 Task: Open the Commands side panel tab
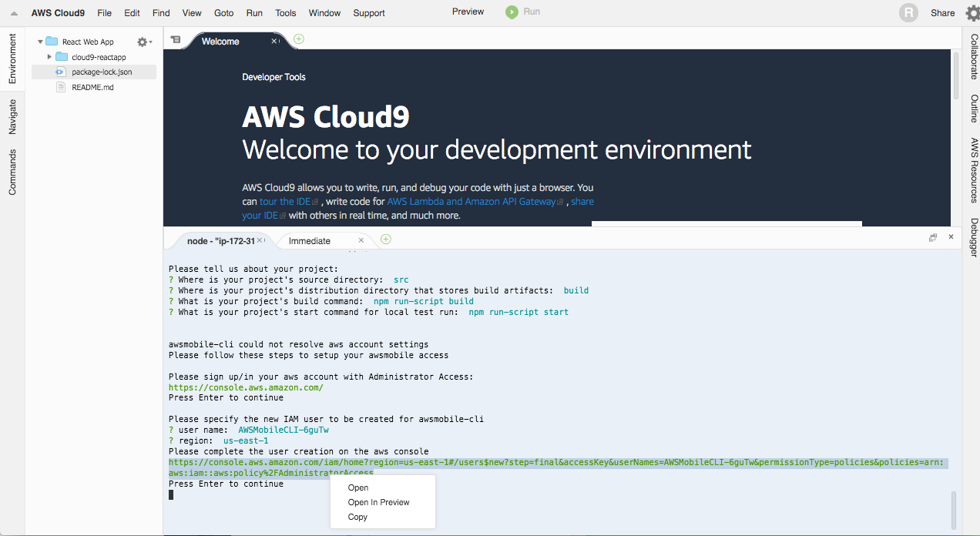(x=12, y=172)
